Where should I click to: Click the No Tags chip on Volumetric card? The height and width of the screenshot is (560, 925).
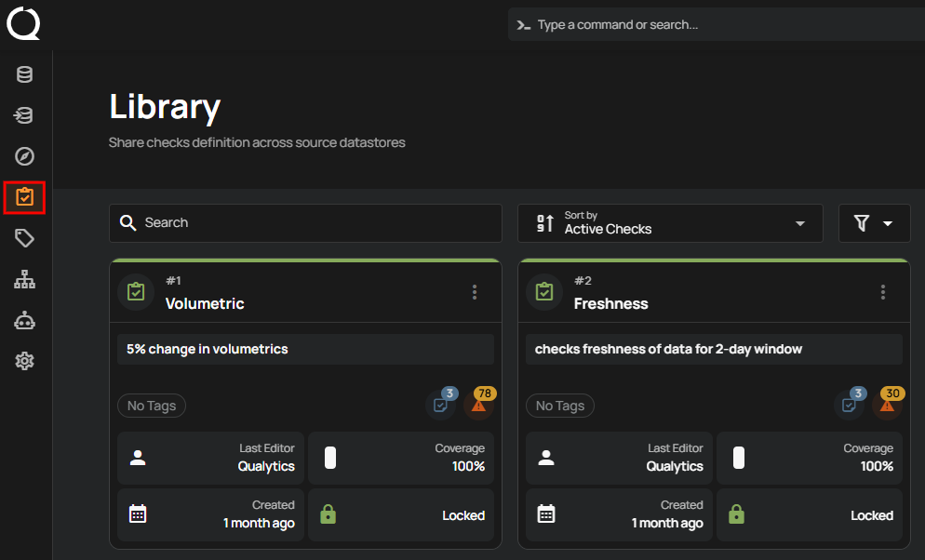pyautogui.click(x=152, y=406)
